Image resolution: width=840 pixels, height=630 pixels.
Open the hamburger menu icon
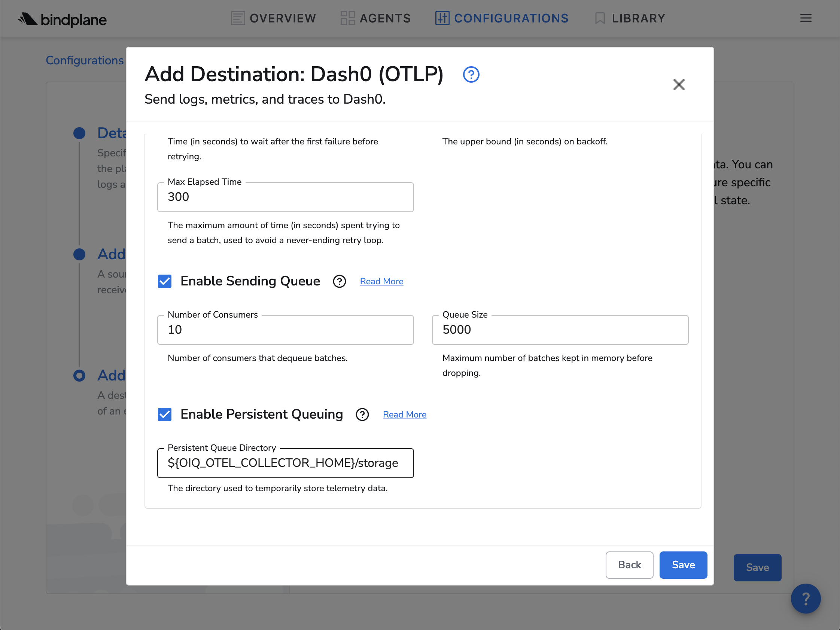(x=806, y=18)
